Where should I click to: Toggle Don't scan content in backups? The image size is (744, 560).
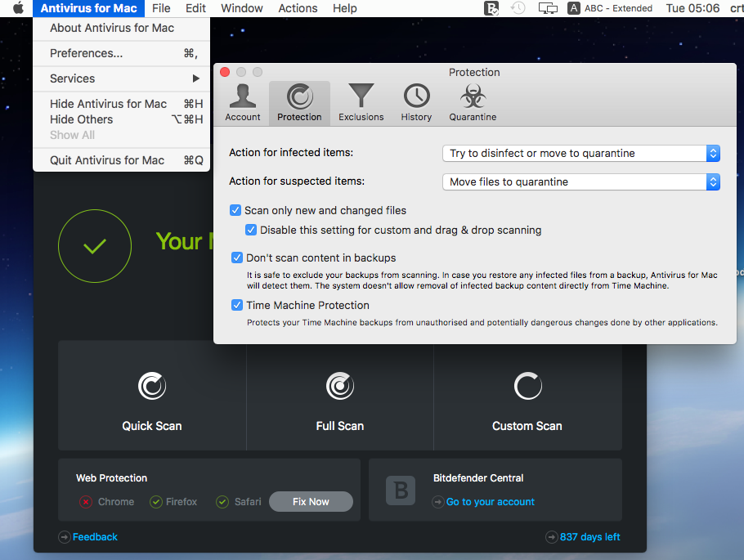[237, 258]
